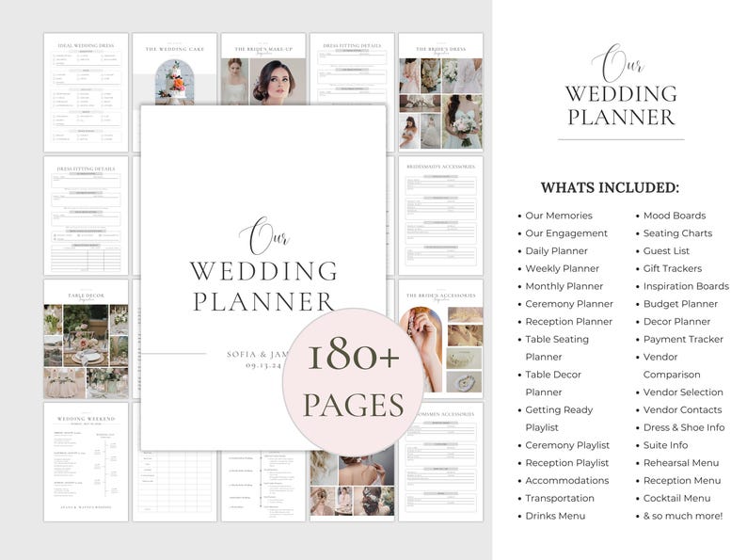This screenshot has height=560, width=747.
Task: Open The Wedding Cake page thumbnail
Action: coord(174,69)
